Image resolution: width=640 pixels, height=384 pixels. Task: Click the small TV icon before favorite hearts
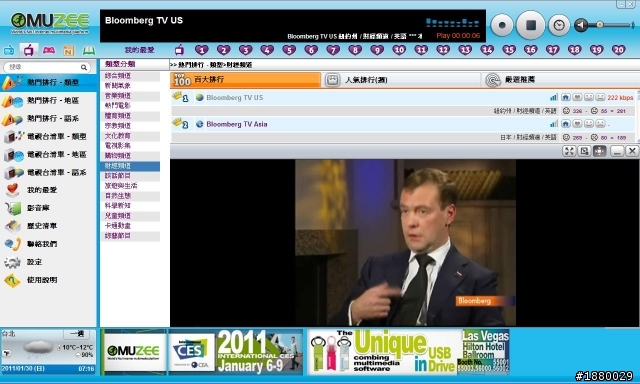(x=179, y=50)
